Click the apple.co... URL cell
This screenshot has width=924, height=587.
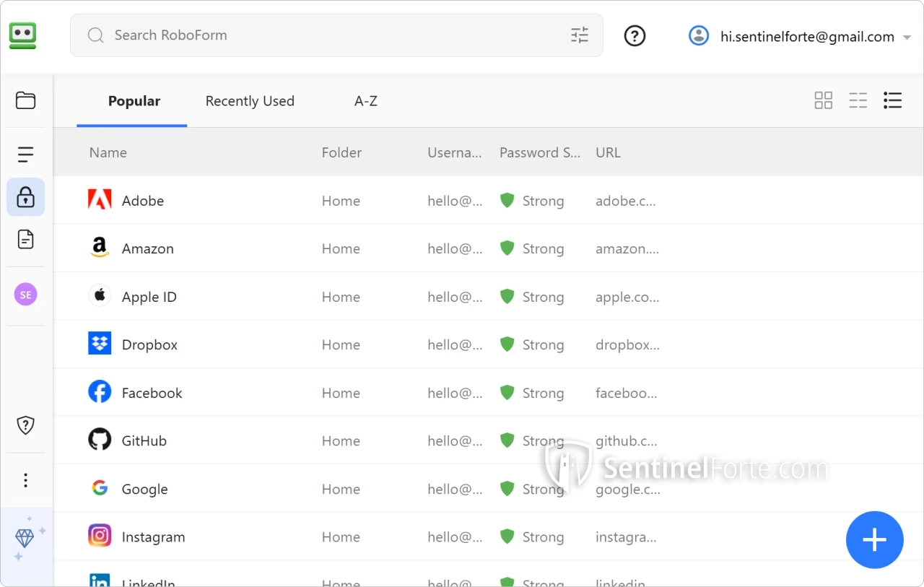(x=627, y=297)
